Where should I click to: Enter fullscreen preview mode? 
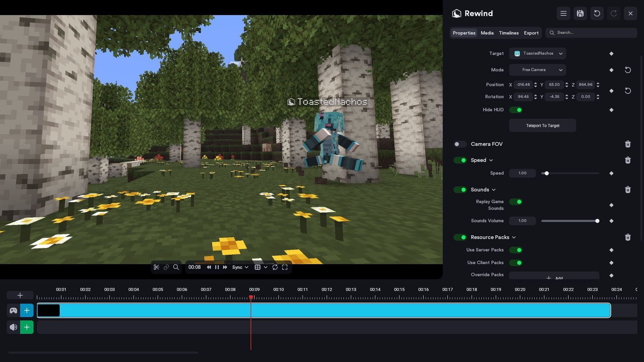[285, 267]
